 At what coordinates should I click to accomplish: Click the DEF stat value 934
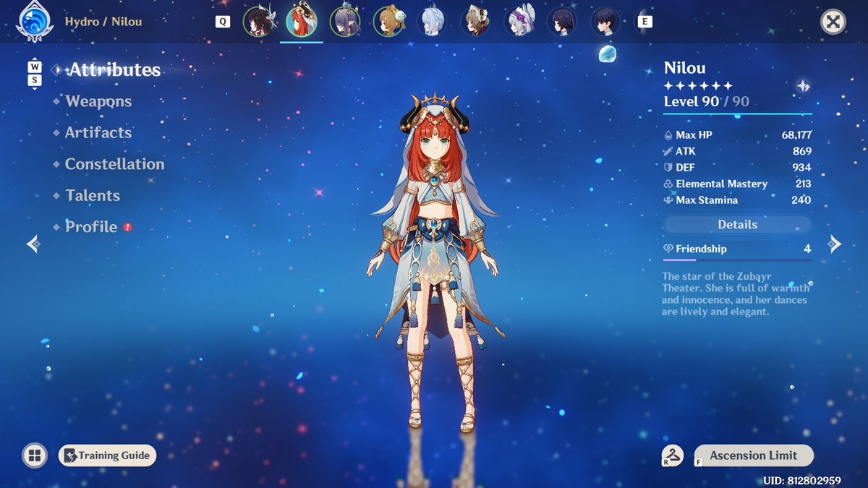(802, 168)
